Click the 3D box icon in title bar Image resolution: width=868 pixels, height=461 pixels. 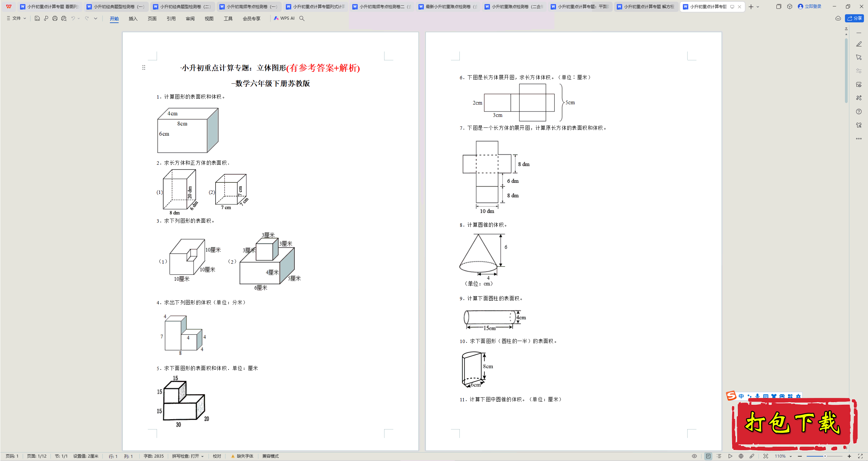pyautogui.click(x=790, y=6)
